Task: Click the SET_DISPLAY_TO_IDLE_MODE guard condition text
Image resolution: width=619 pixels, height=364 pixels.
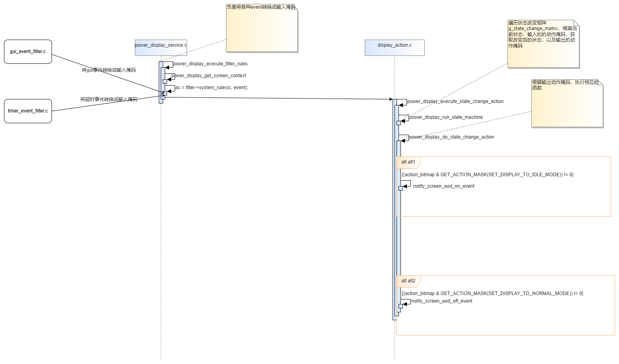Action: [x=488, y=175]
